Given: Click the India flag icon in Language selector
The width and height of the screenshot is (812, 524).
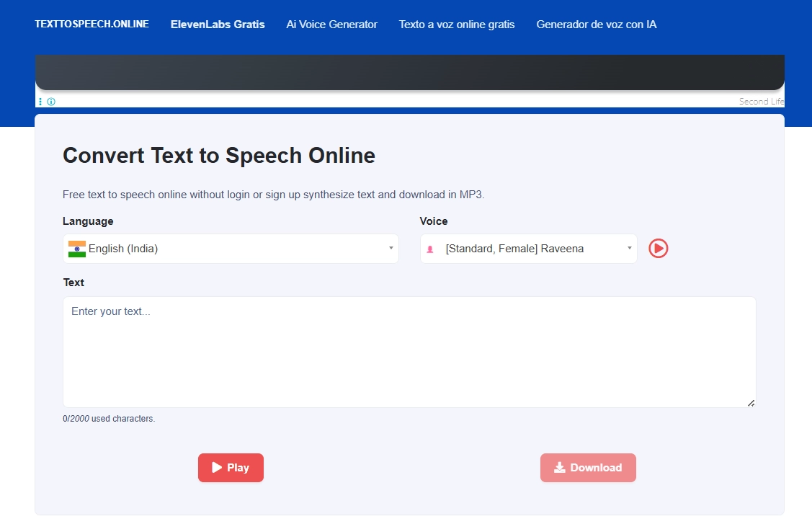Looking at the screenshot, I should click(76, 248).
